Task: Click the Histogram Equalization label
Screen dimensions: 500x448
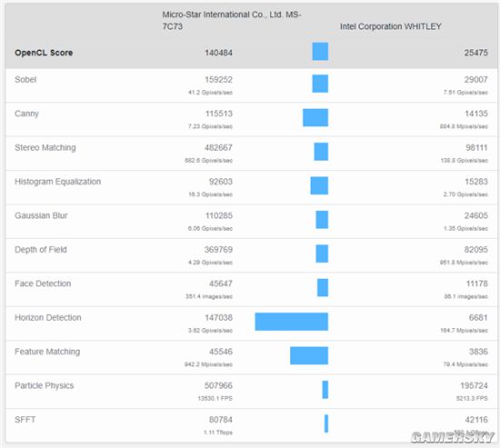Action: point(57,182)
